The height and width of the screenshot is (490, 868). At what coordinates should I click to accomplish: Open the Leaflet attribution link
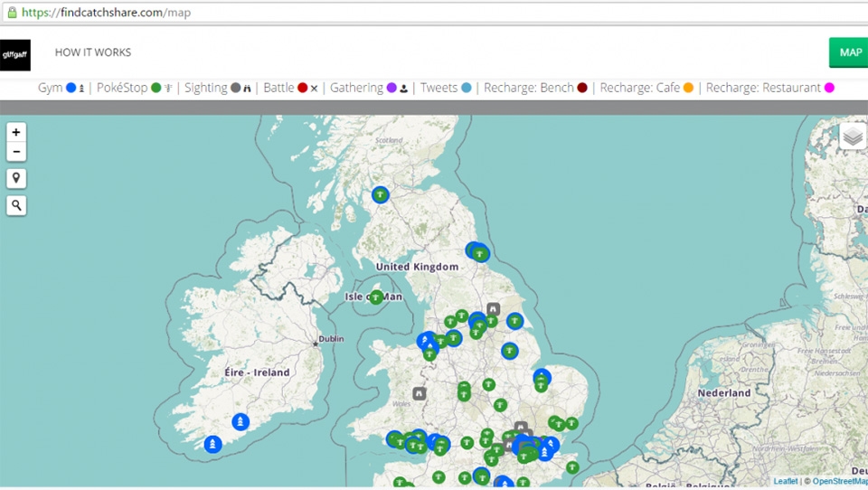(785, 481)
